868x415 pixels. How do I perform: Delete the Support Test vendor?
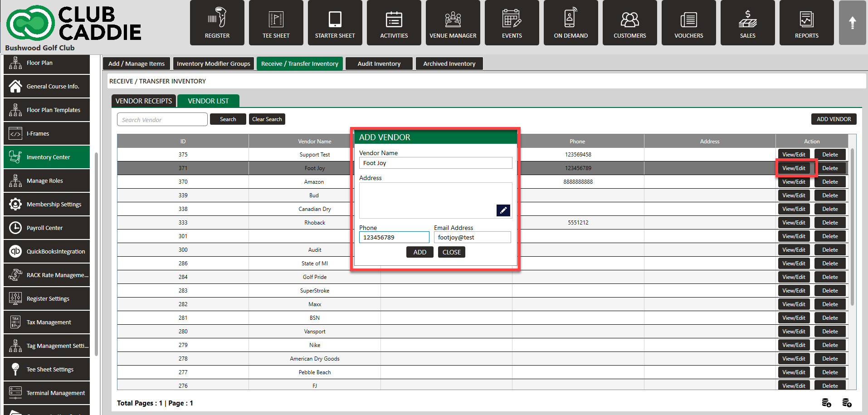pyautogui.click(x=830, y=155)
